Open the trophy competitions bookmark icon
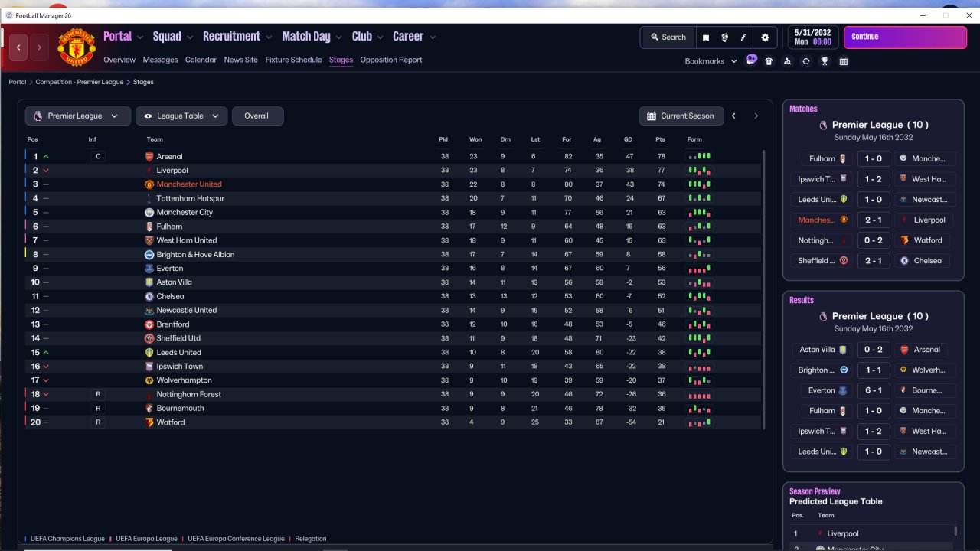 coord(825,61)
